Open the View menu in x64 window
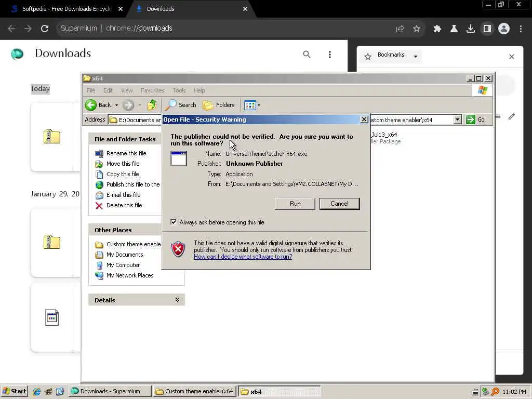 coord(127,90)
